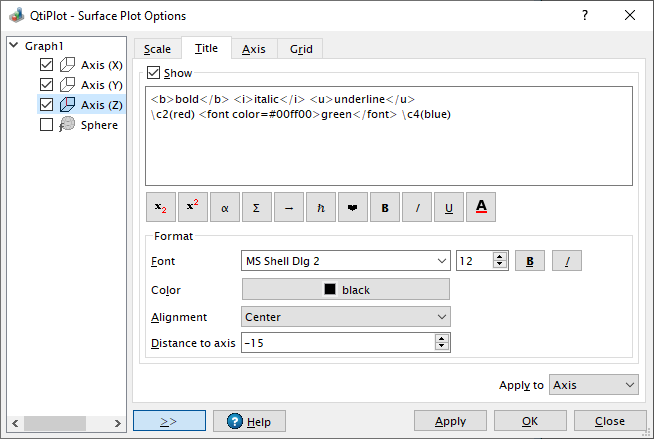Open the text color tool (red A)
Image resolution: width=654 pixels, height=439 pixels.
pos(481,207)
